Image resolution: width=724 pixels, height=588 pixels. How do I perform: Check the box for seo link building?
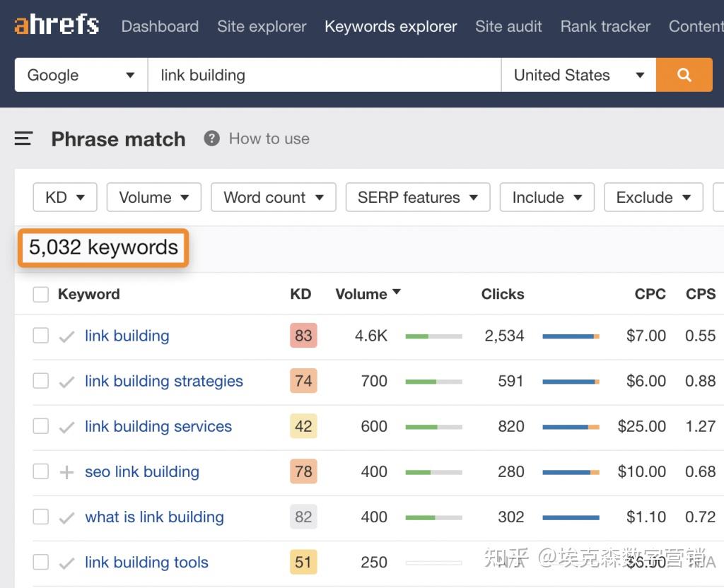[40, 471]
